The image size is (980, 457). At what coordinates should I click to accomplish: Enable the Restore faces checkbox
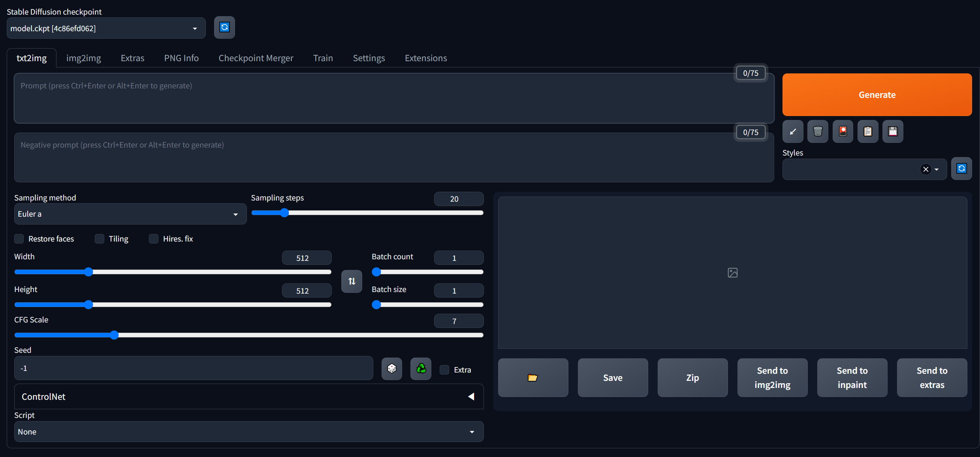[x=19, y=239]
